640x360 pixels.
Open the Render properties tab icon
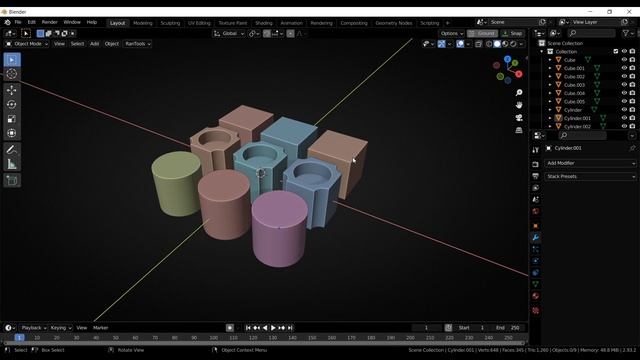click(x=536, y=164)
